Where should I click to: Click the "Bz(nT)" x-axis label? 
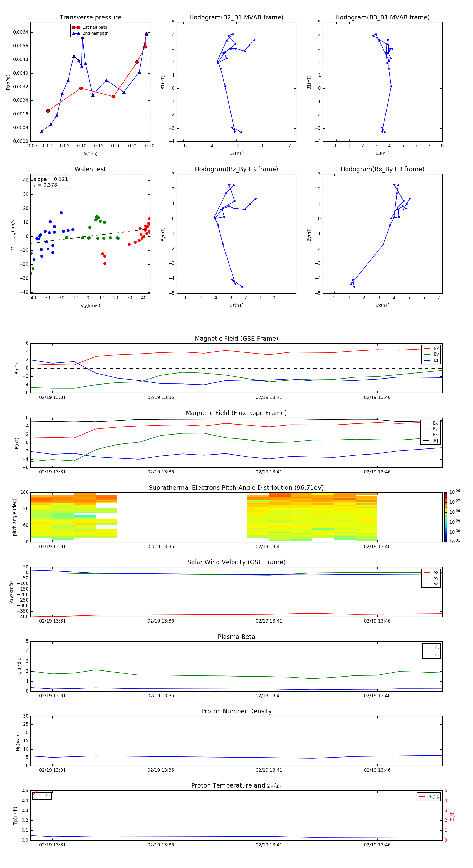(x=236, y=305)
